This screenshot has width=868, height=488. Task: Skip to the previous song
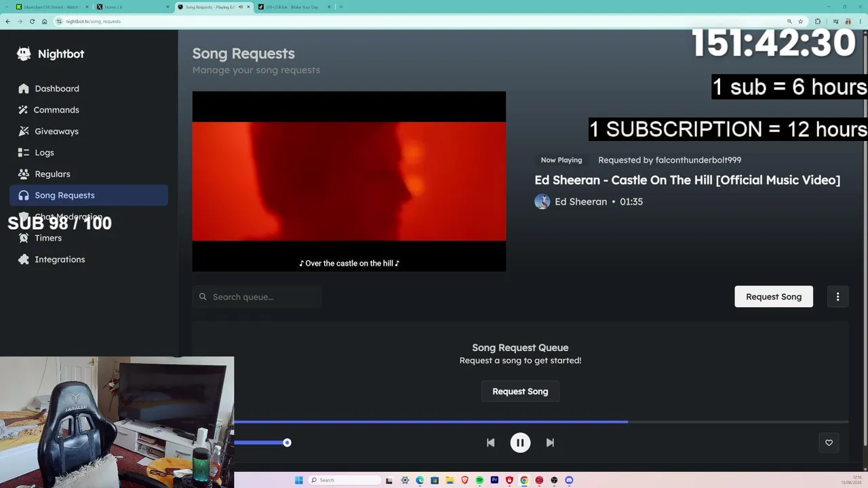(x=490, y=443)
